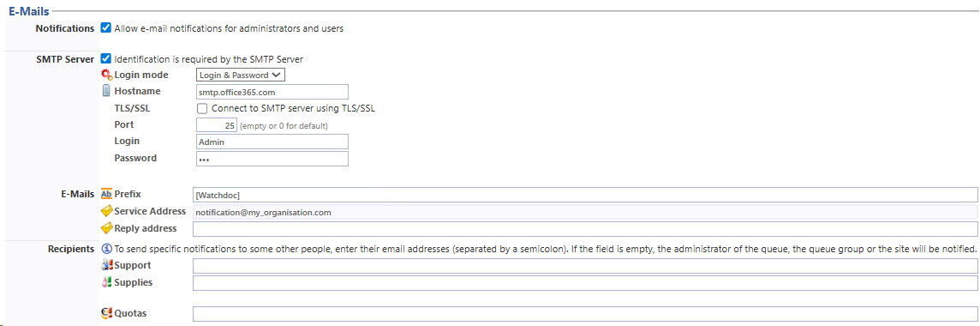Click the Support recipients icon

[106, 265]
